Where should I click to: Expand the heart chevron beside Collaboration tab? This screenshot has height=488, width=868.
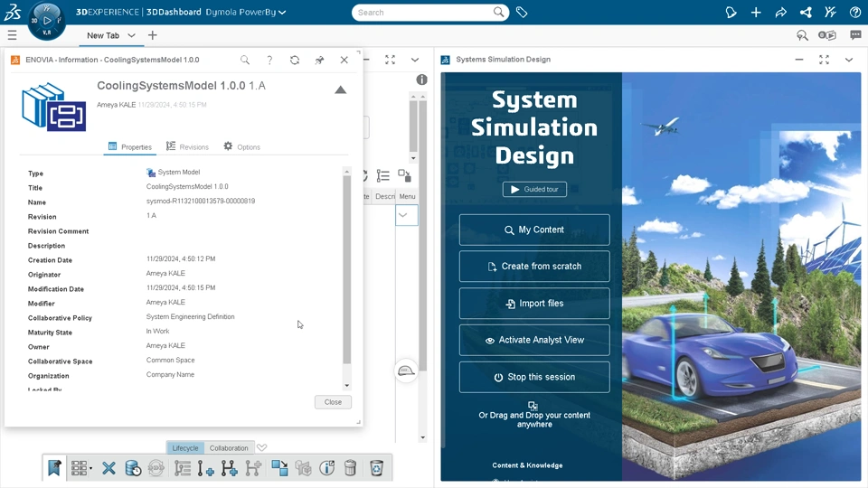pyautogui.click(x=262, y=447)
